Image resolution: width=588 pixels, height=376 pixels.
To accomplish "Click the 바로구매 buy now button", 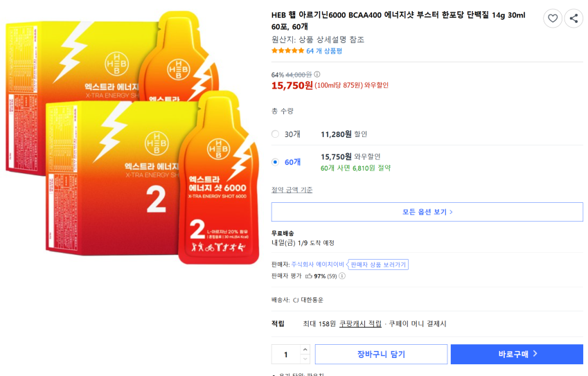I will [517, 355].
